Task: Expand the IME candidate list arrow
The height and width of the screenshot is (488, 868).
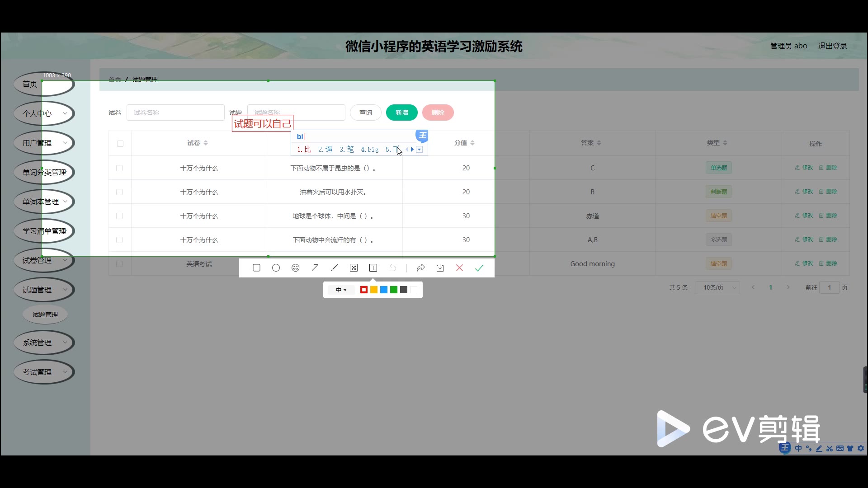Action: click(x=420, y=150)
